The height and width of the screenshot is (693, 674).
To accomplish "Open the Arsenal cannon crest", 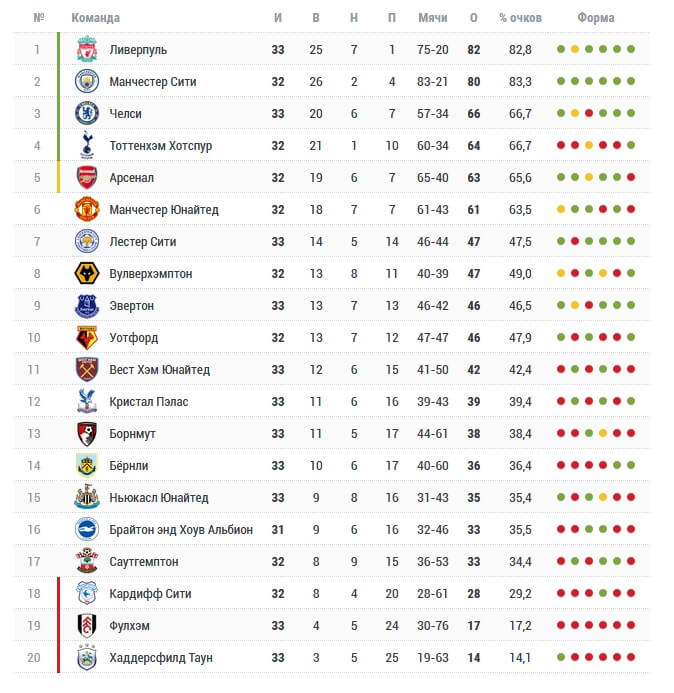I will pos(87,178).
